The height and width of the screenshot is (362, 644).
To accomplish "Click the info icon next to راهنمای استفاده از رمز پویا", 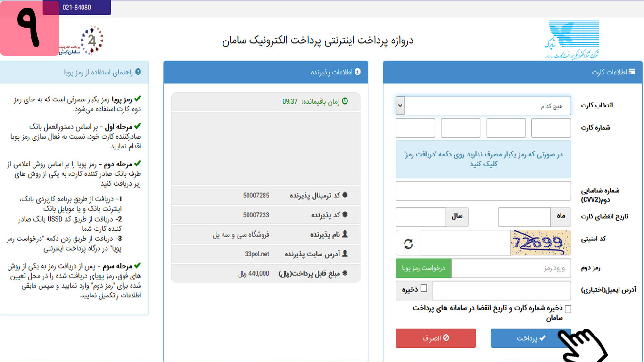I will 138,72.
